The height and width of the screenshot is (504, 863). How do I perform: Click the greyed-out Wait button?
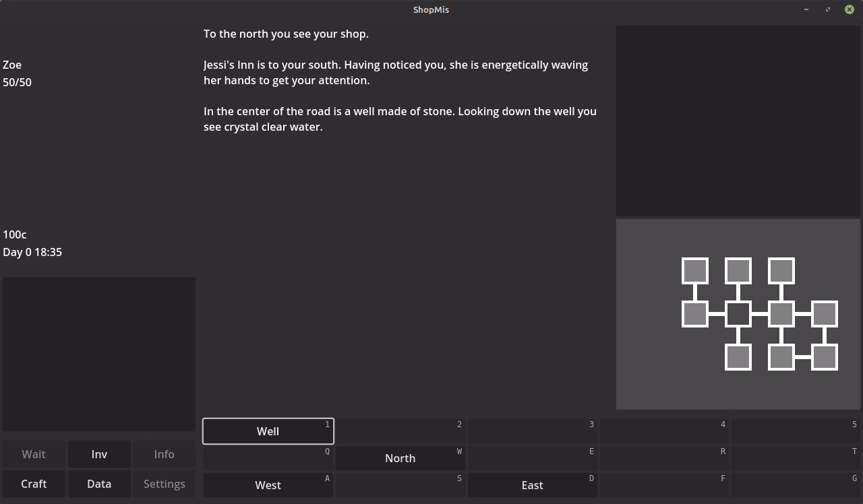pos(34,454)
